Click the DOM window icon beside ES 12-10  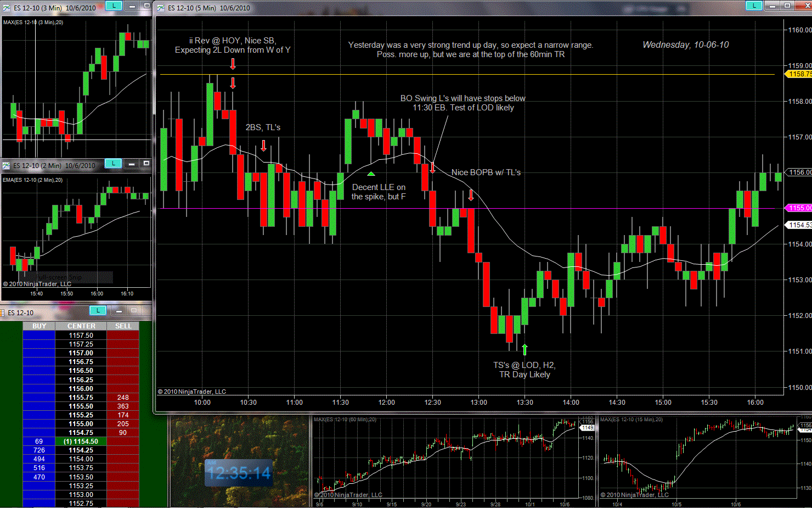[x=3, y=312]
